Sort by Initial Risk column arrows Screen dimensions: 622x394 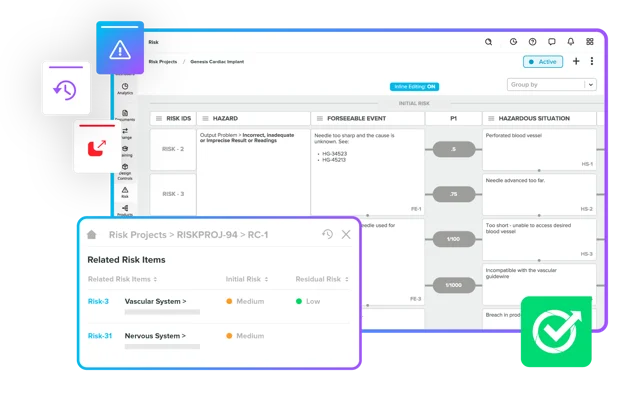click(x=267, y=279)
